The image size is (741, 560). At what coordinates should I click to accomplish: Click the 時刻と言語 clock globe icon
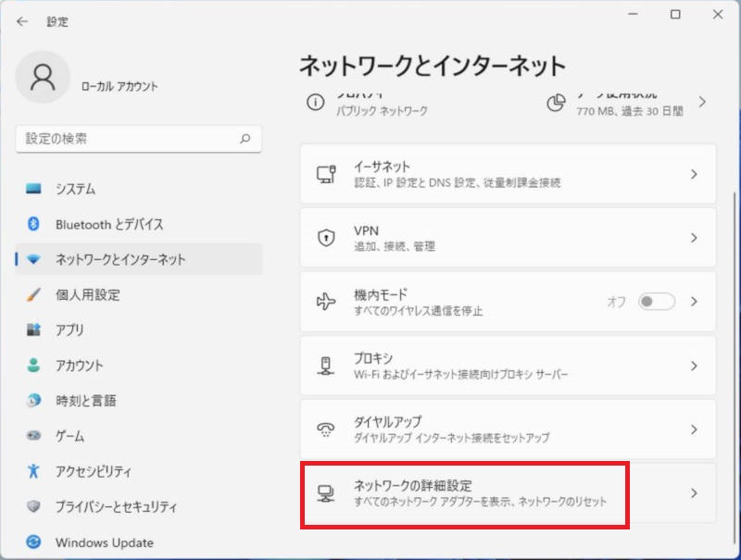33,401
